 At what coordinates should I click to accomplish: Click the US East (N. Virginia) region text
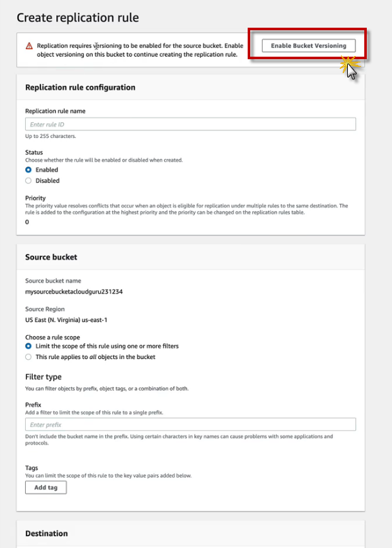66,320
